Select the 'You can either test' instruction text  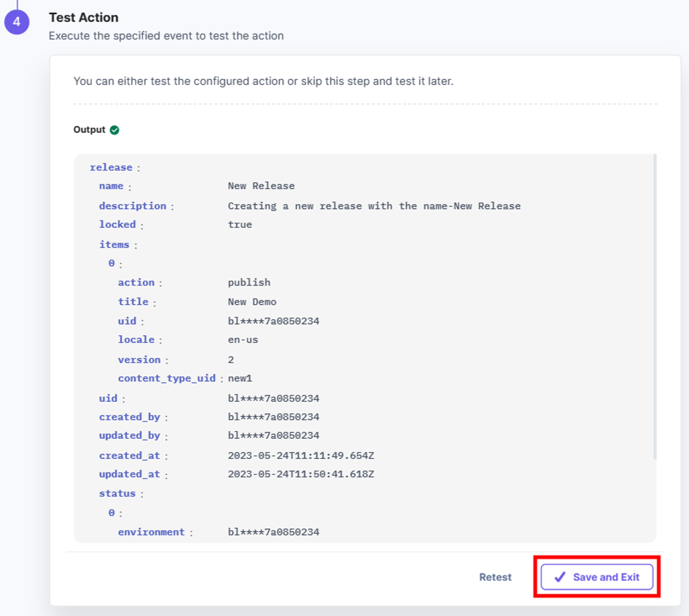(x=263, y=81)
